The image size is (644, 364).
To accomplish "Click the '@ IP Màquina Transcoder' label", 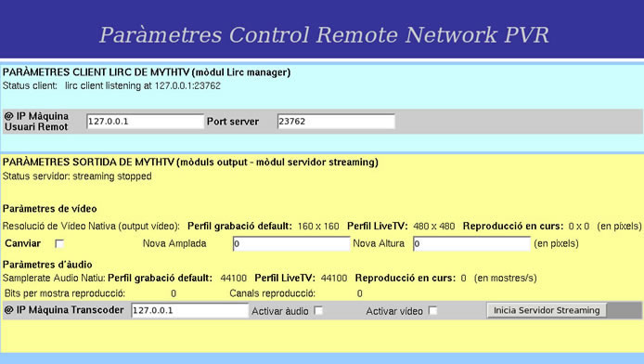I will click(64, 310).
